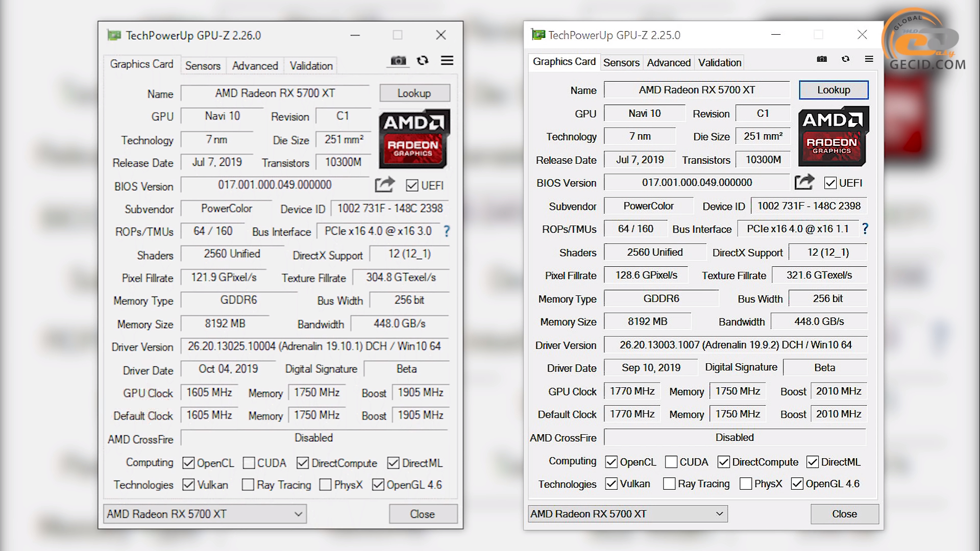Click the Close button in GPU-Z 2.26.0
The width and height of the screenshot is (980, 551).
tap(423, 514)
